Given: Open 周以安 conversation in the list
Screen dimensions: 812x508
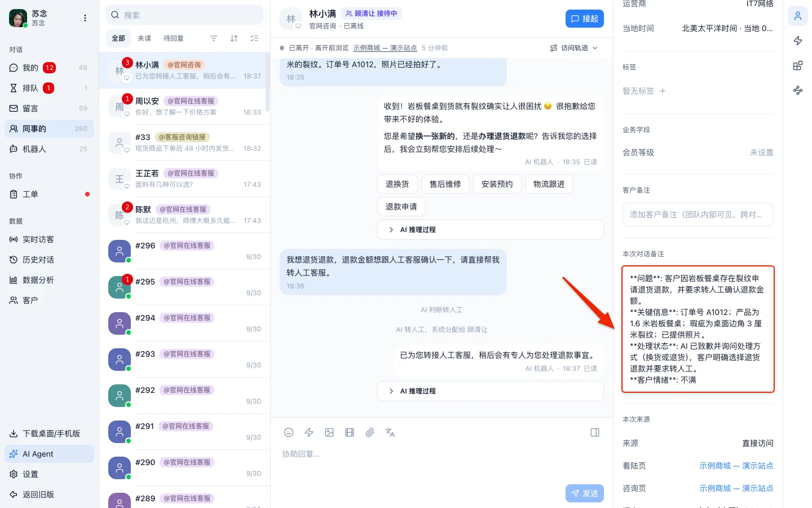Looking at the screenshot, I should pyautogui.click(x=184, y=107).
